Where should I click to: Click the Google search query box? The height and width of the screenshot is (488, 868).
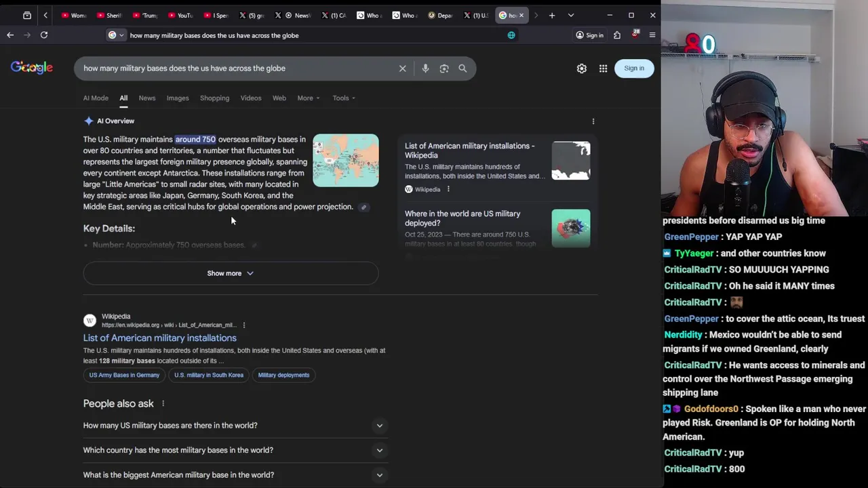(237, 68)
